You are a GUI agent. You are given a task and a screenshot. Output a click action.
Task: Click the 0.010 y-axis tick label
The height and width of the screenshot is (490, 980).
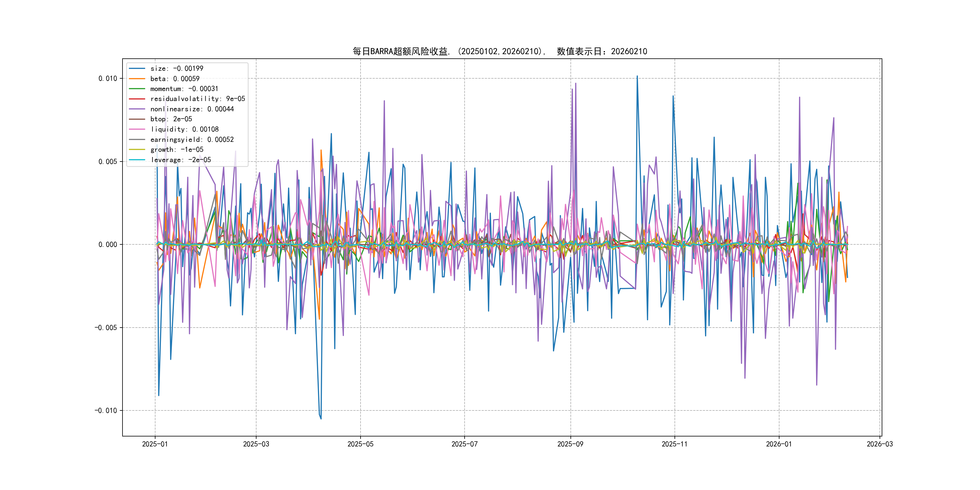click(108, 79)
